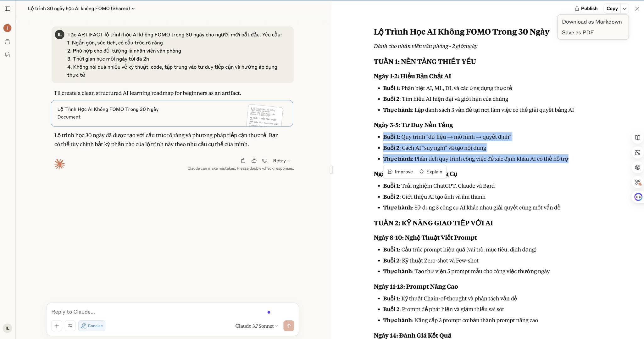Image resolution: width=644 pixels, height=339 pixels.
Task: Open the projects icon in sidebar
Action: pos(8,42)
